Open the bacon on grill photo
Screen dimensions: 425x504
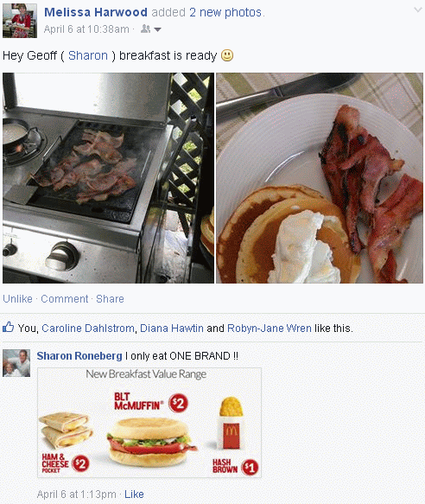point(108,178)
